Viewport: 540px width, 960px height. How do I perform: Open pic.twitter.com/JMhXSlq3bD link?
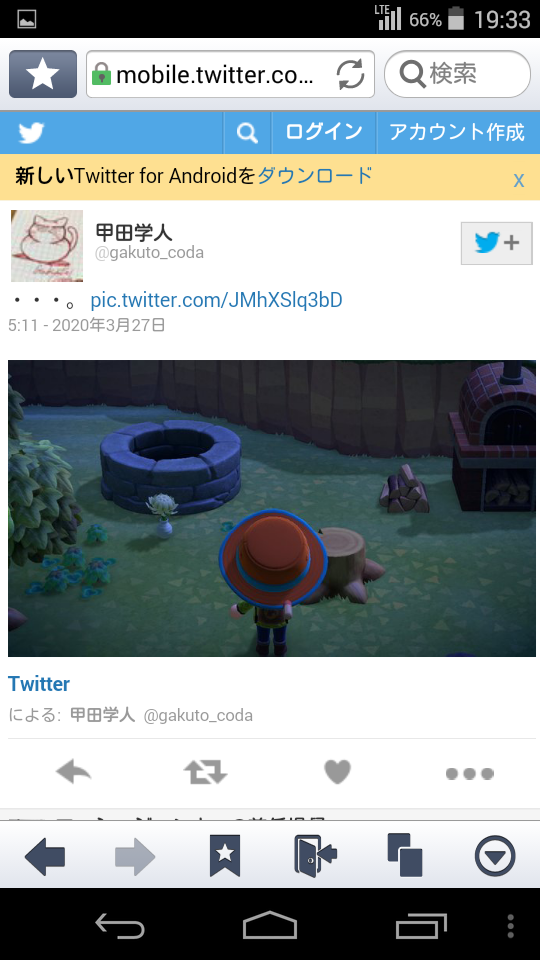point(216,300)
